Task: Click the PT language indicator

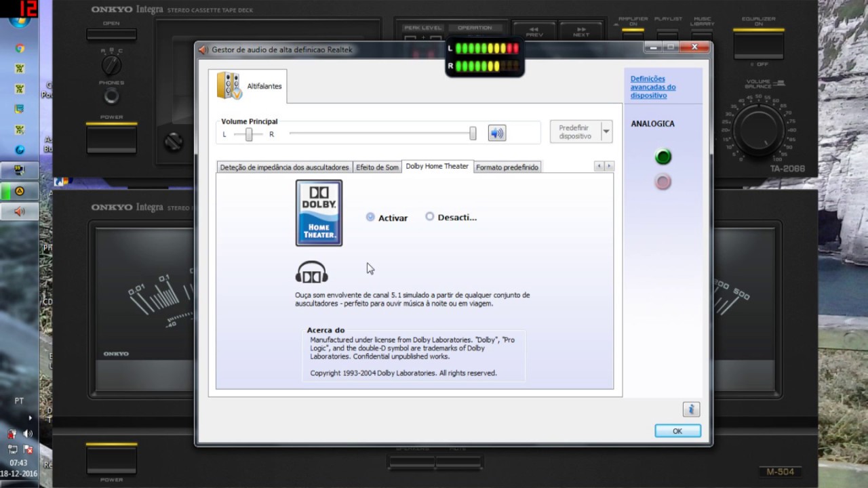Action: click(x=19, y=401)
